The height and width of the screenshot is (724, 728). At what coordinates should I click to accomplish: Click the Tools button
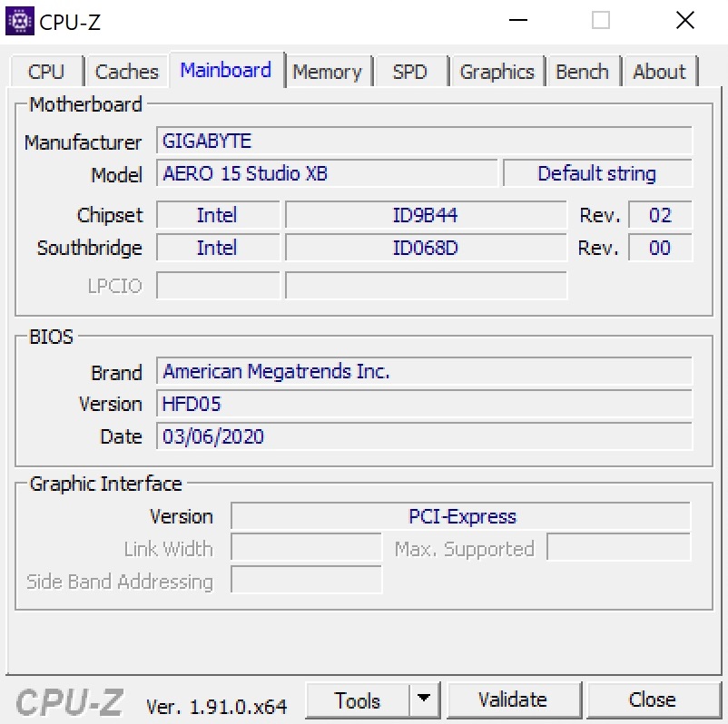click(358, 700)
